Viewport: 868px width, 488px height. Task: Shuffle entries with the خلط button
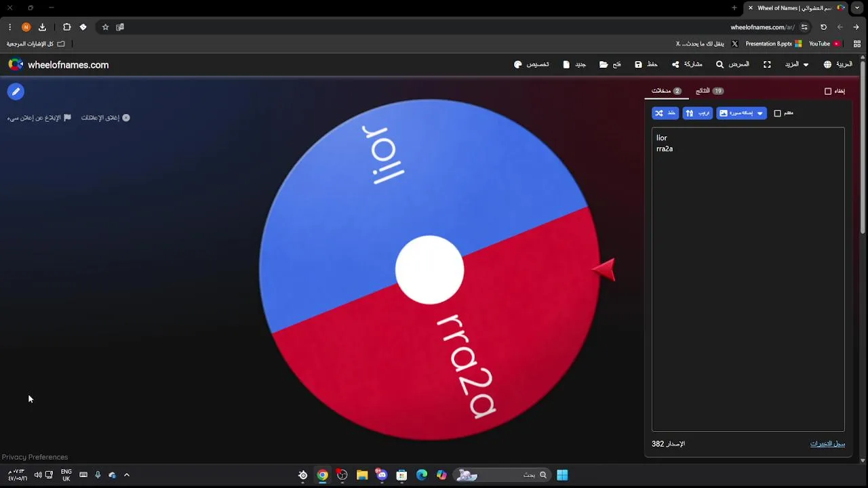pos(665,113)
